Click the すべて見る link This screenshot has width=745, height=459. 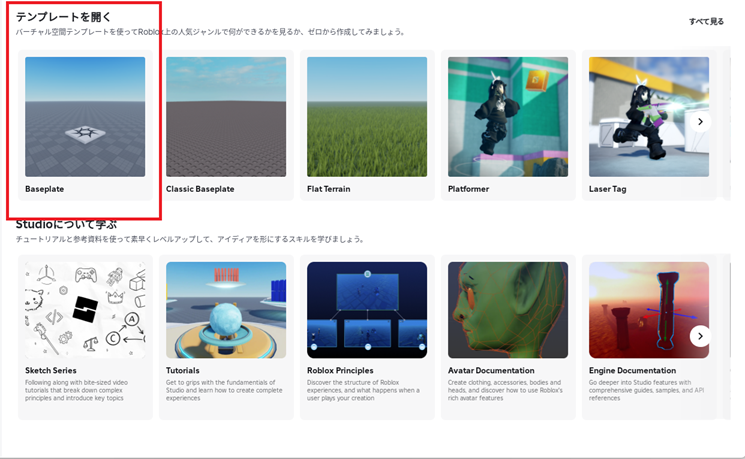[706, 21]
